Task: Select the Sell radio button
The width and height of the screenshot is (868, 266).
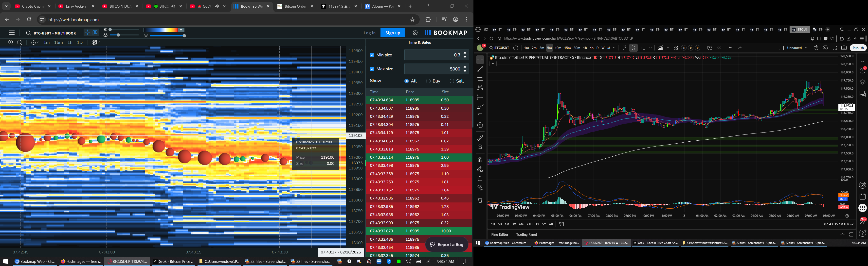Action: tap(452, 81)
